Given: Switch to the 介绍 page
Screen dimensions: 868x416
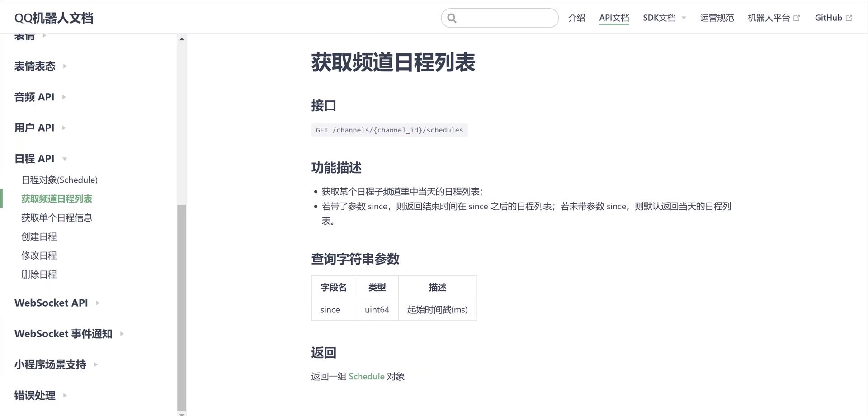Looking at the screenshot, I should [576, 18].
